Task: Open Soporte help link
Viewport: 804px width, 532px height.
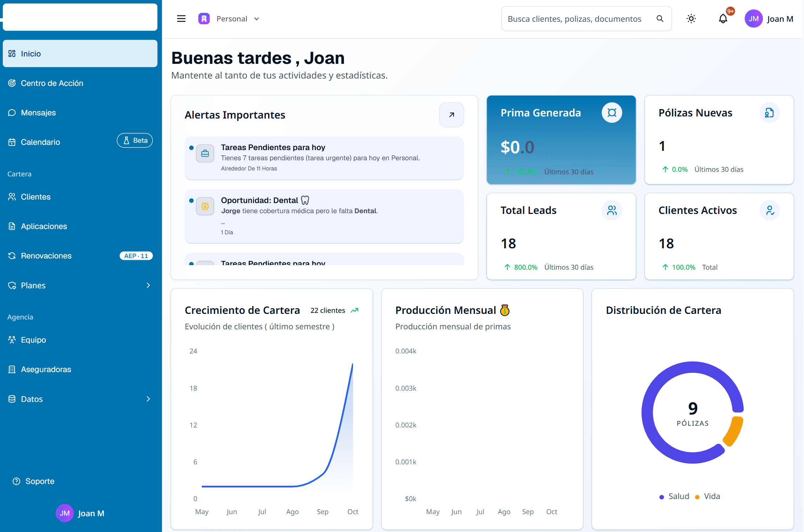Action: pos(34,481)
